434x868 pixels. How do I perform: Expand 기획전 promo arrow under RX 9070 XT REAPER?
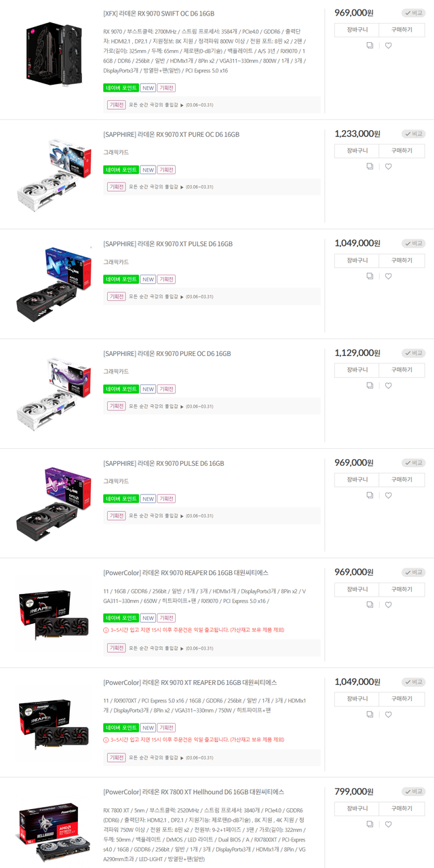click(x=182, y=757)
